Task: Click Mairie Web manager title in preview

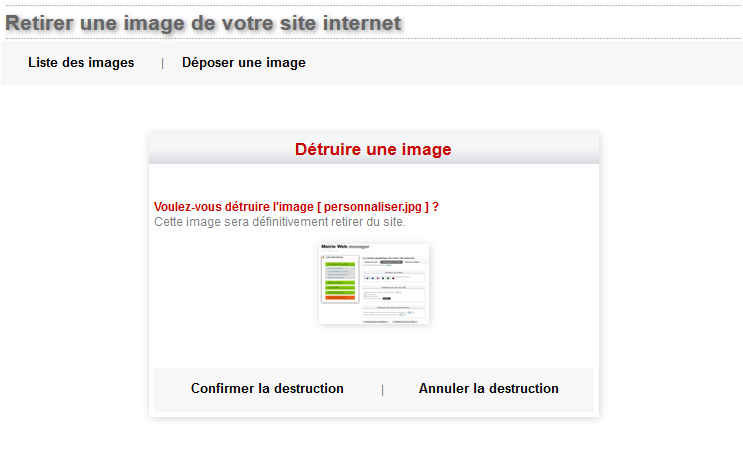Action: pos(344,247)
